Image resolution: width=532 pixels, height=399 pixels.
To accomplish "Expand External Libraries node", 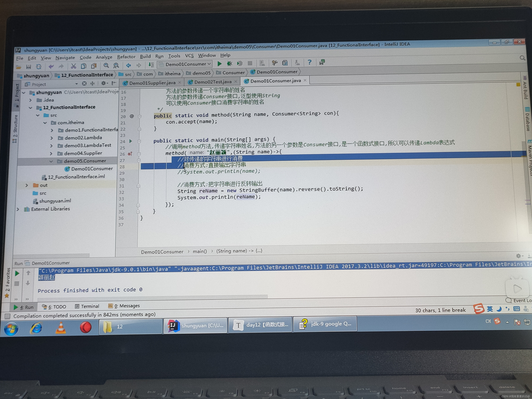I will [x=18, y=209].
